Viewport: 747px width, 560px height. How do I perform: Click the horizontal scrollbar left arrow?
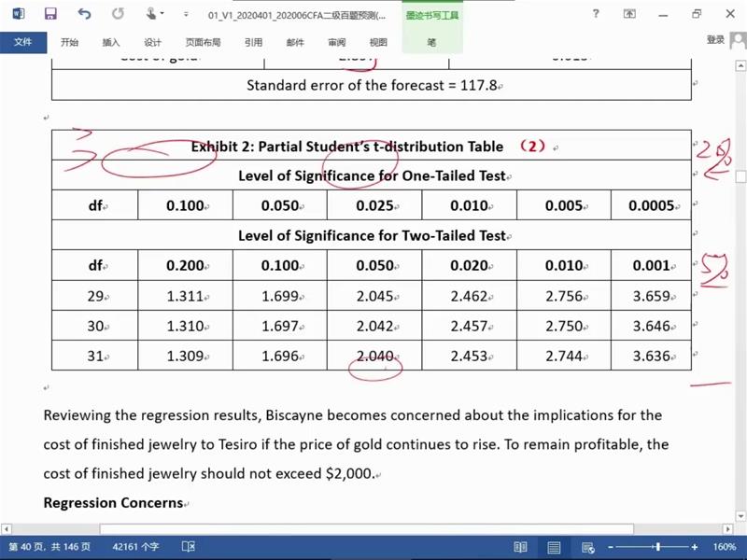7,529
